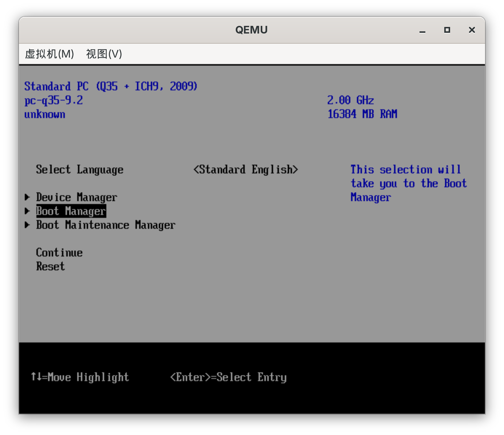The image size is (504, 435).
Task: Click the unknown firmware version text
Action: point(45,114)
